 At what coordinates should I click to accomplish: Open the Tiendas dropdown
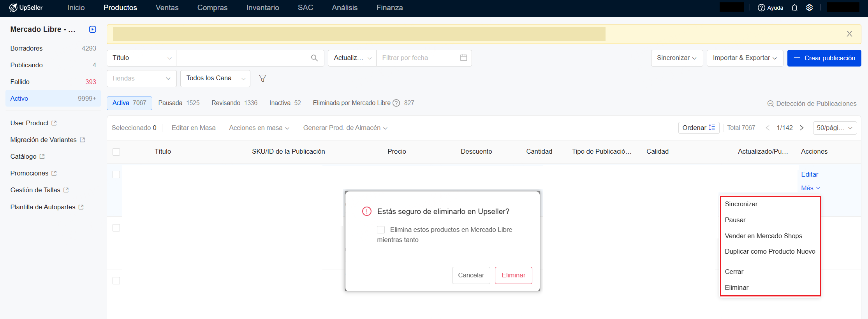point(141,78)
